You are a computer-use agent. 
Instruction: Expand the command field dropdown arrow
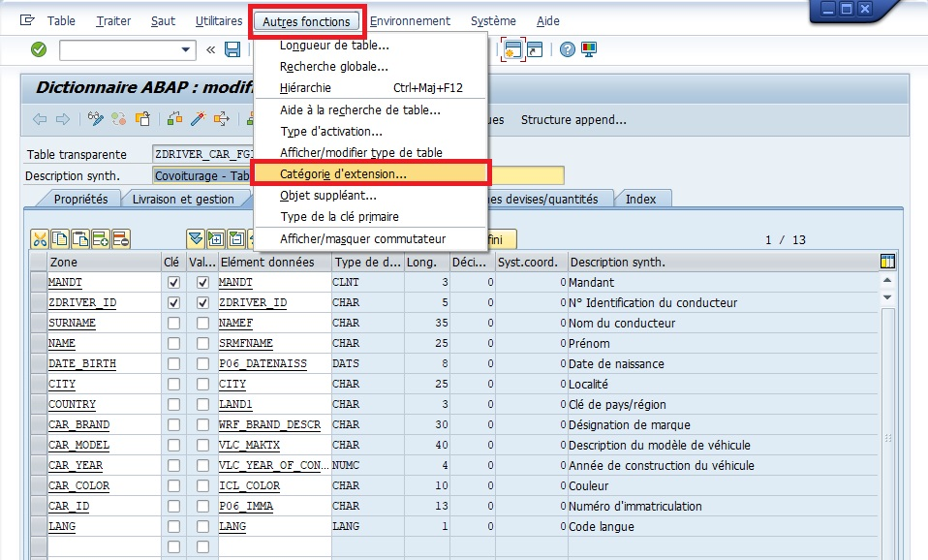(187, 49)
